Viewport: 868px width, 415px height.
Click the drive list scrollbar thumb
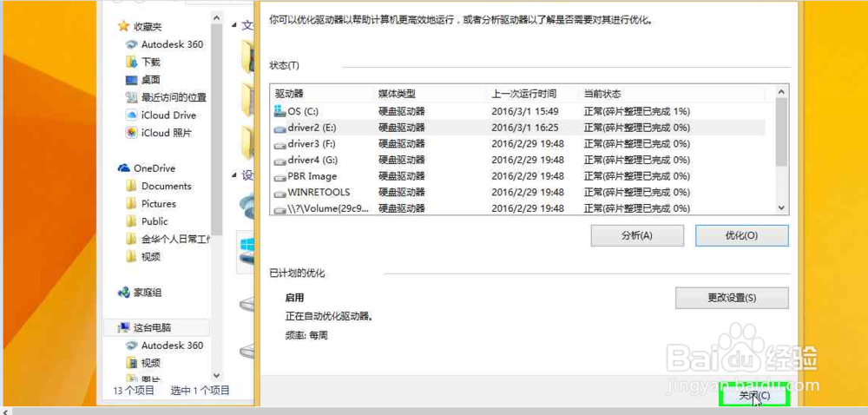coord(781,132)
